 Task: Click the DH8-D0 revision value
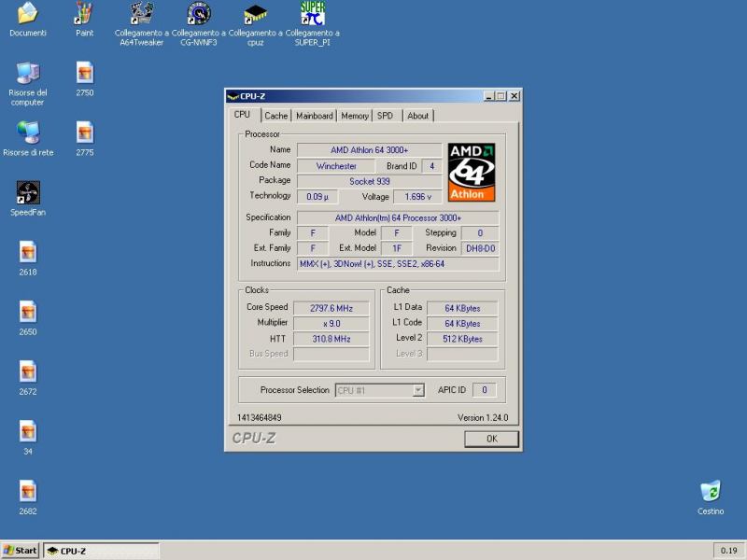pyautogui.click(x=480, y=248)
